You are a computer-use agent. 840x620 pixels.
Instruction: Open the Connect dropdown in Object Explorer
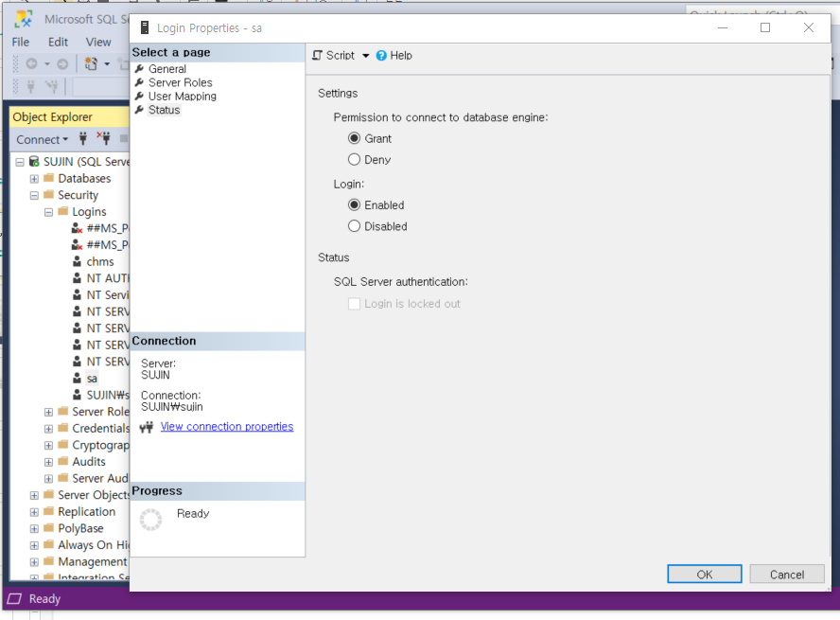pos(43,140)
